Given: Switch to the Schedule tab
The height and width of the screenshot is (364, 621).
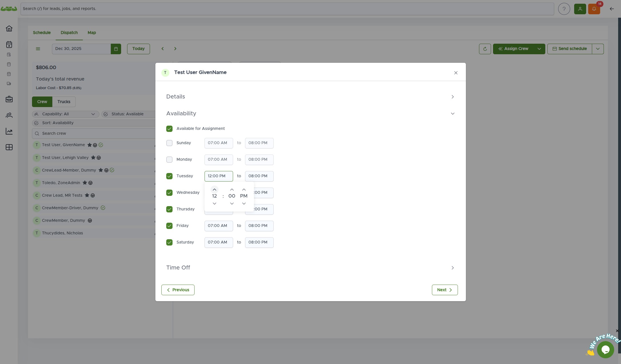Looking at the screenshot, I should (42, 33).
